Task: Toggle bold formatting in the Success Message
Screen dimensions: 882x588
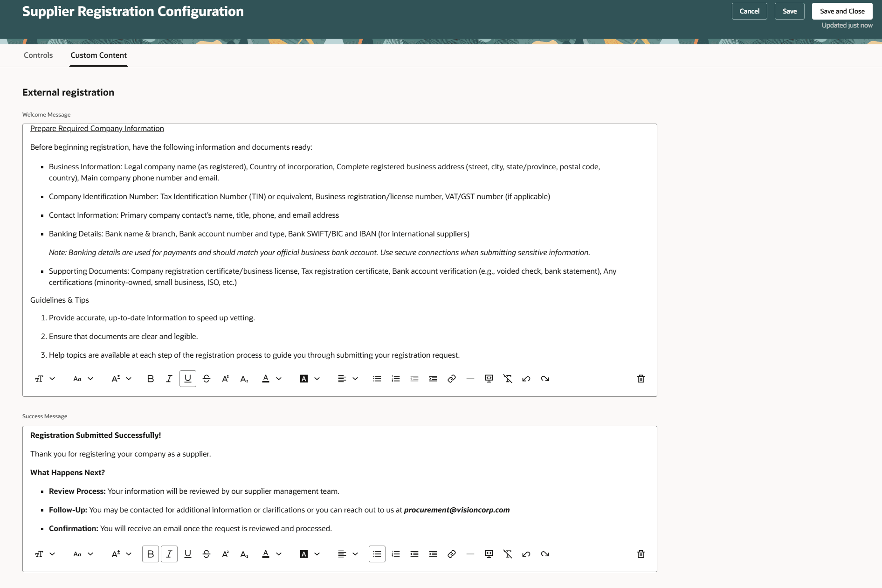Action: click(150, 554)
